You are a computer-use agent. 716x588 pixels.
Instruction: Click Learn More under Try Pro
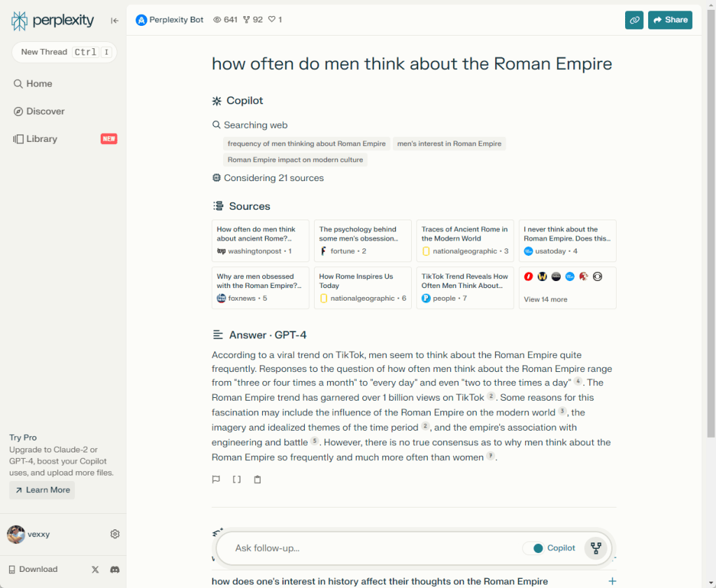(x=42, y=490)
